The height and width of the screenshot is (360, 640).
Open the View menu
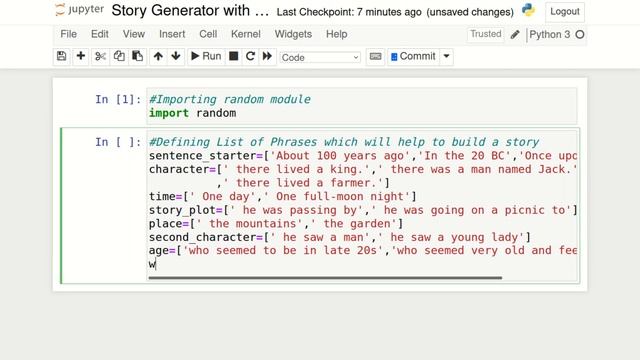134,34
